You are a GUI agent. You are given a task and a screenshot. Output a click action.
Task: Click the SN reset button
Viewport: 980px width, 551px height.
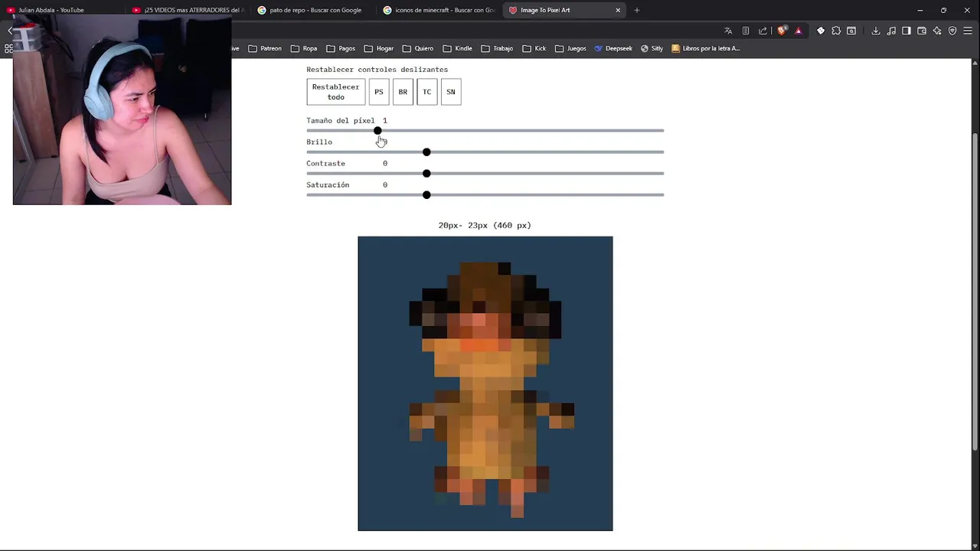pyautogui.click(x=451, y=92)
